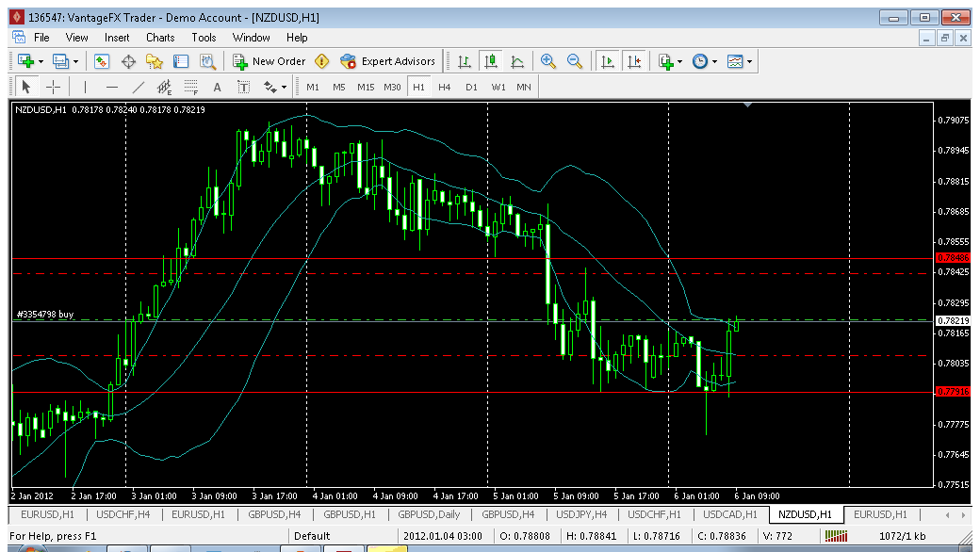The height and width of the screenshot is (552, 980).
Task: Open the Help menu
Action: [x=297, y=38]
